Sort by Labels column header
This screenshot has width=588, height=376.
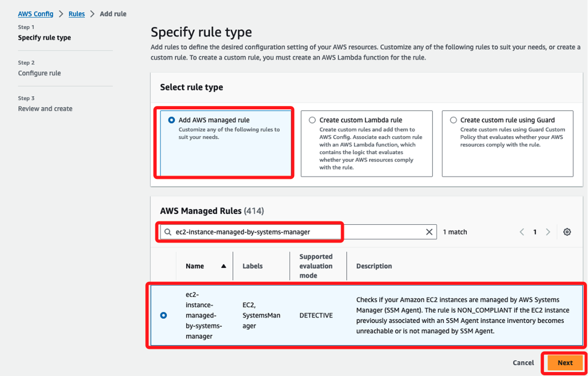(252, 266)
